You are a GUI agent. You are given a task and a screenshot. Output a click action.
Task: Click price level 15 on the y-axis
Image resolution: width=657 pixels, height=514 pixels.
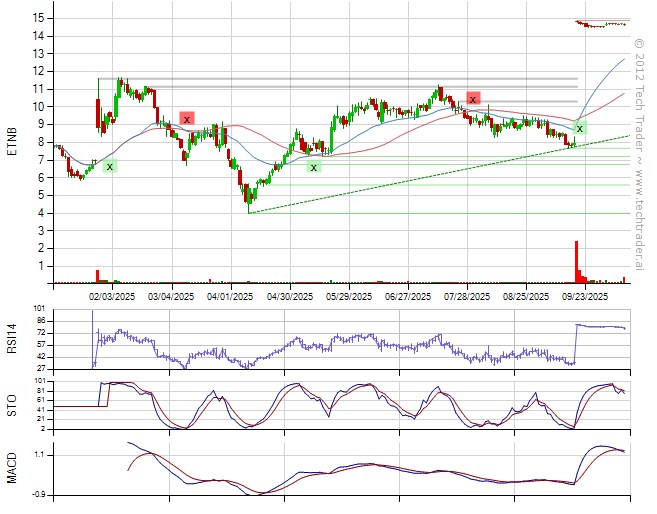click(38, 18)
